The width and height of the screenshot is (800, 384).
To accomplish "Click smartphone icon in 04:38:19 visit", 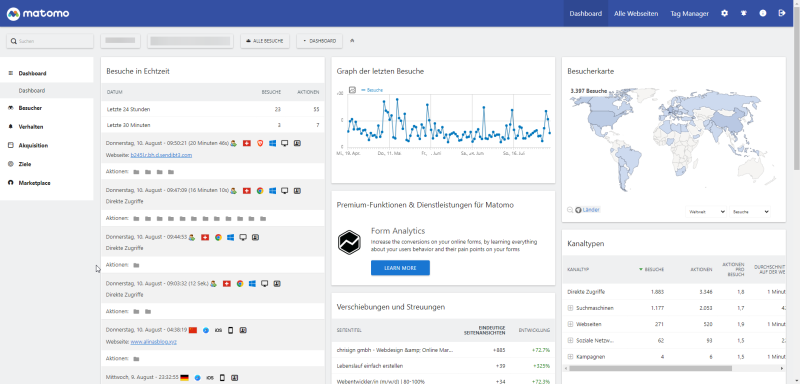I will [230, 330].
